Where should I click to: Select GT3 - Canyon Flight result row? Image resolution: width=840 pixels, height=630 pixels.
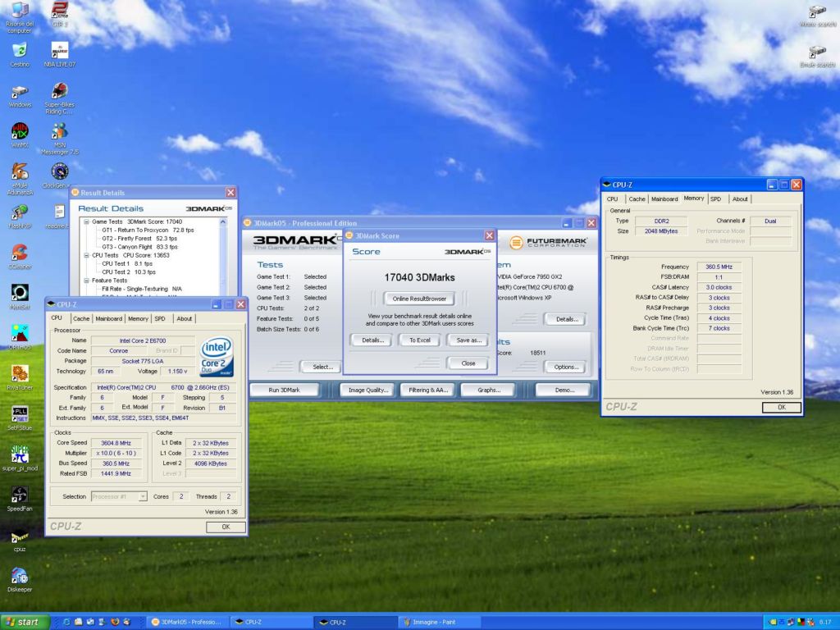coord(139,247)
